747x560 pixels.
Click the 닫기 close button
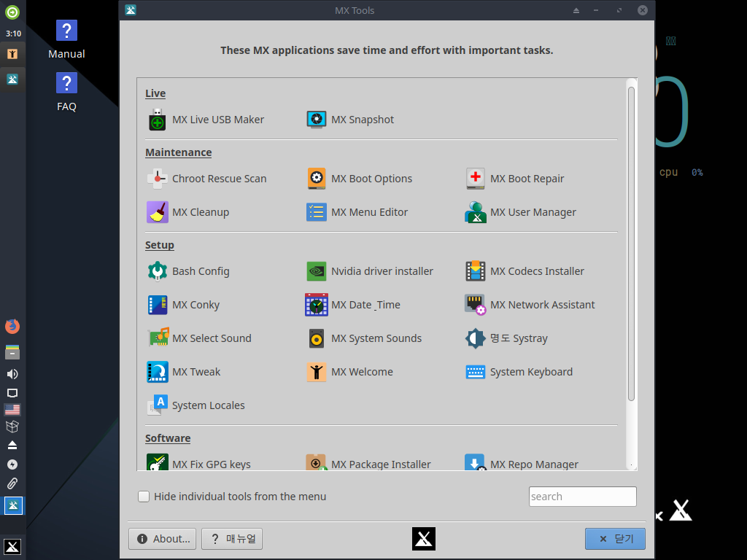[615, 539]
